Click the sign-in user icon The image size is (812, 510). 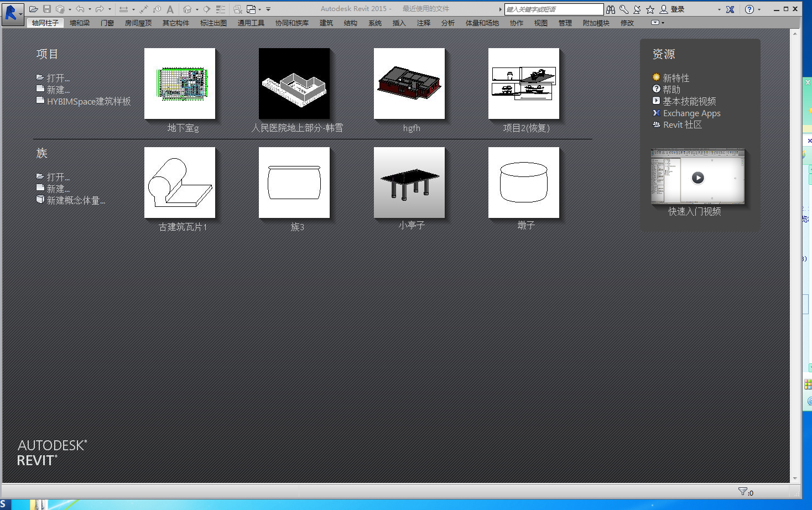[x=663, y=9]
